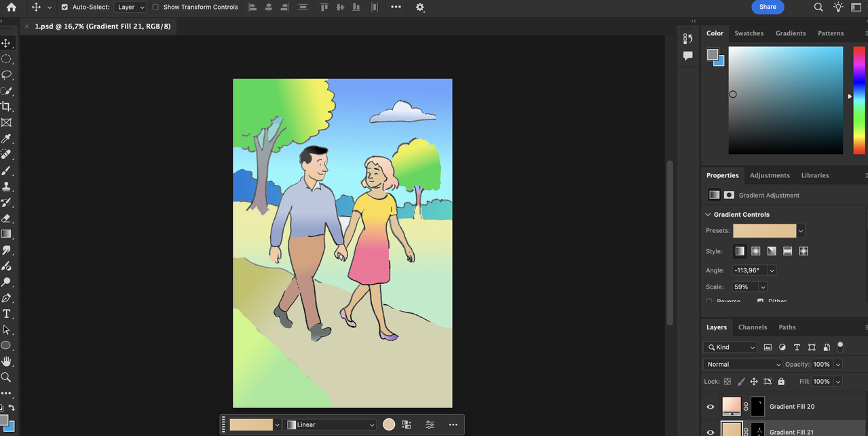Open the contextual bar more options dots
The image size is (868, 436).
tap(453, 424)
